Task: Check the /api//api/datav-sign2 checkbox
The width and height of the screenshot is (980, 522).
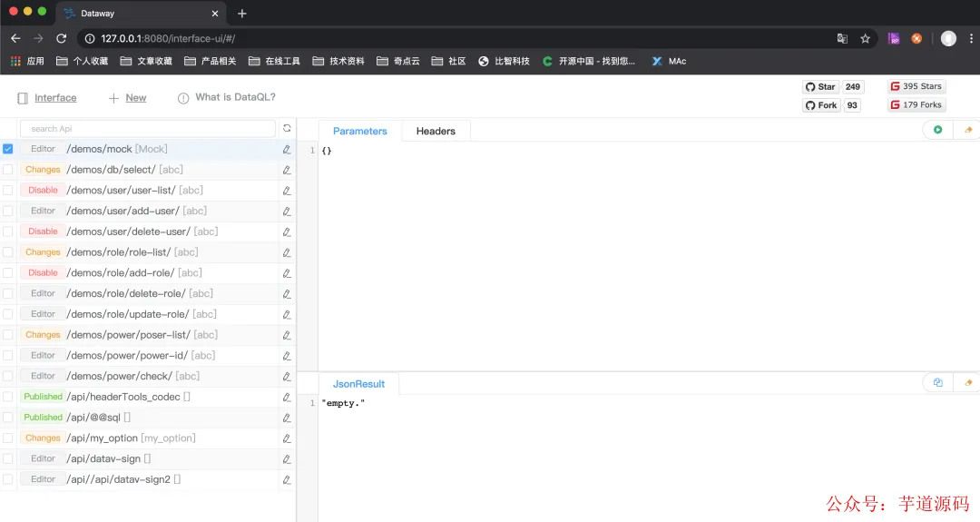Action: tap(7, 478)
